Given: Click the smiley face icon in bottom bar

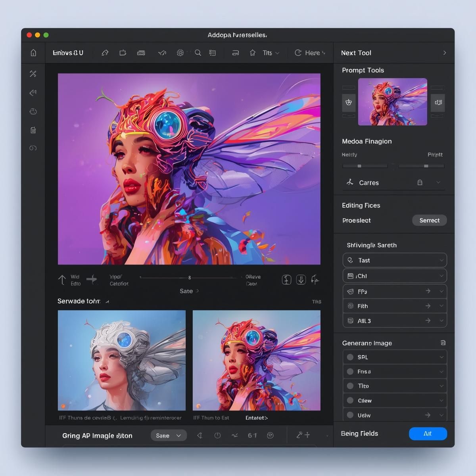Looking at the screenshot, I should point(271,435).
